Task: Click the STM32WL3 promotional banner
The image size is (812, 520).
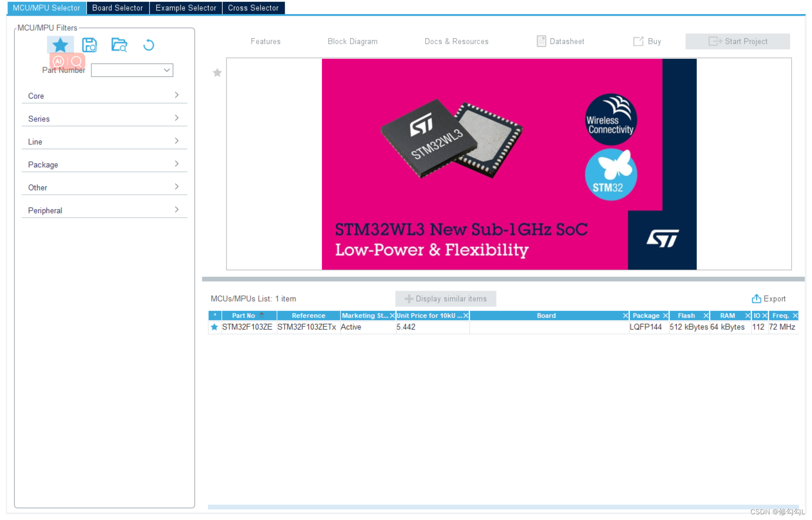Action: pos(509,164)
